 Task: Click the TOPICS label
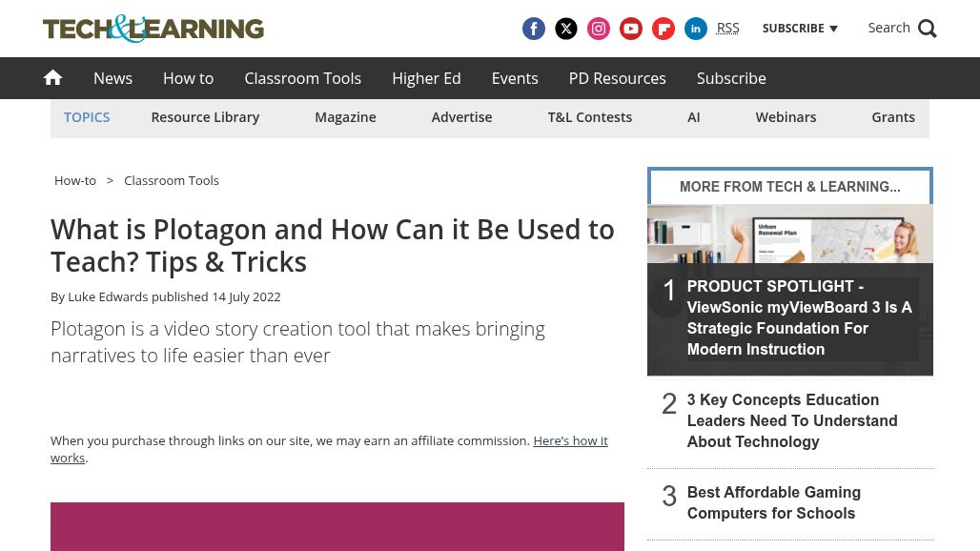pyautogui.click(x=87, y=117)
